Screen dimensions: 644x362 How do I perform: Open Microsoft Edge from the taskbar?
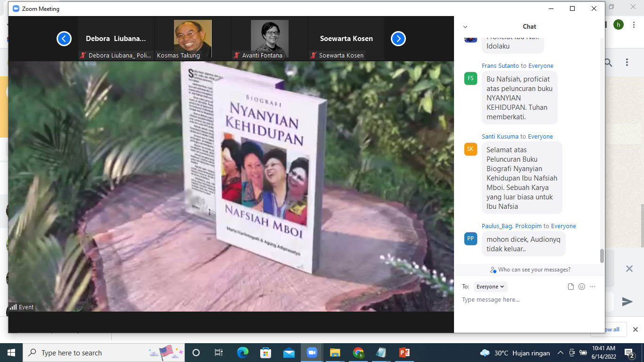click(242, 353)
